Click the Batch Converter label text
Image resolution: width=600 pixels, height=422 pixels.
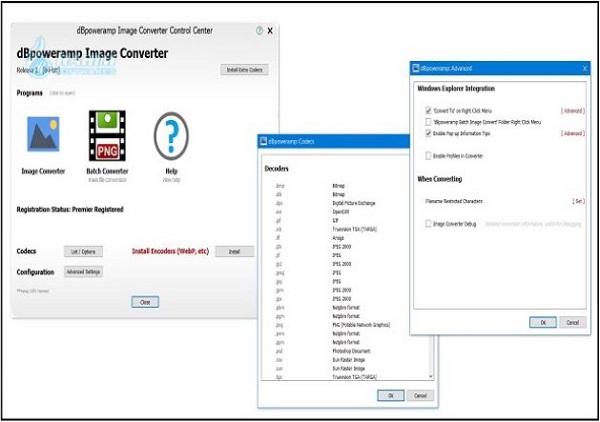click(x=107, y=171)
